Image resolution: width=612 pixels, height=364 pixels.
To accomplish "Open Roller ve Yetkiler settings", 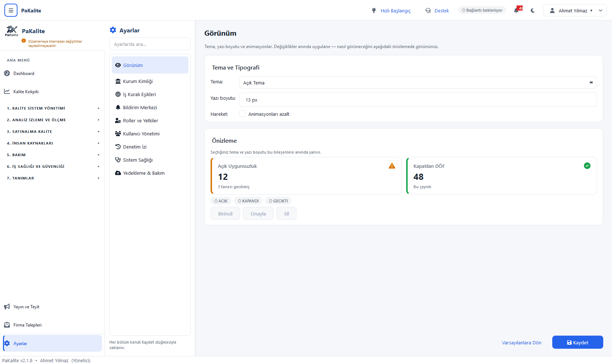I will pyautogui.click(x=150, y=120).
